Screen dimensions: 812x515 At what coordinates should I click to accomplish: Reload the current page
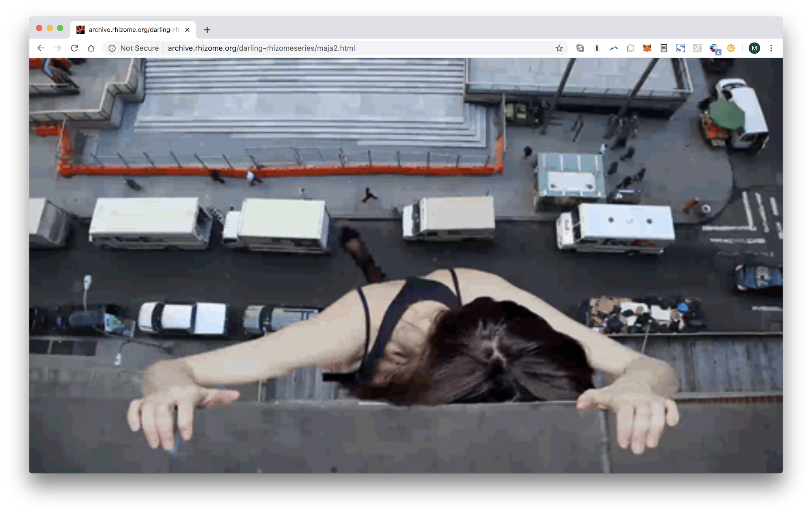pos(74,48)
